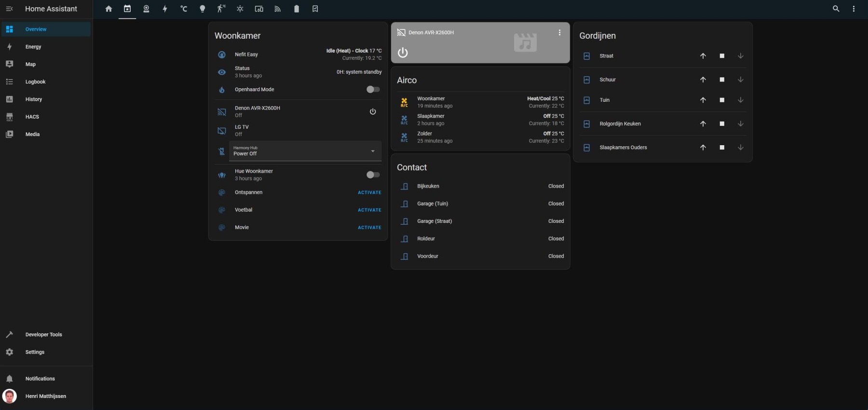
Task: Activate the Movie scene
Action: point(369,228)
